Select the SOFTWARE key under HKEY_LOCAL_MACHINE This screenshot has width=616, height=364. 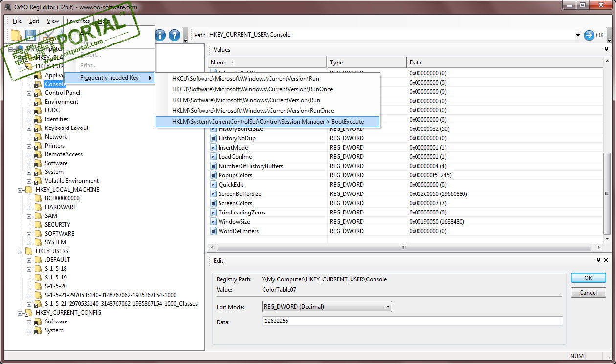point(60,234)
